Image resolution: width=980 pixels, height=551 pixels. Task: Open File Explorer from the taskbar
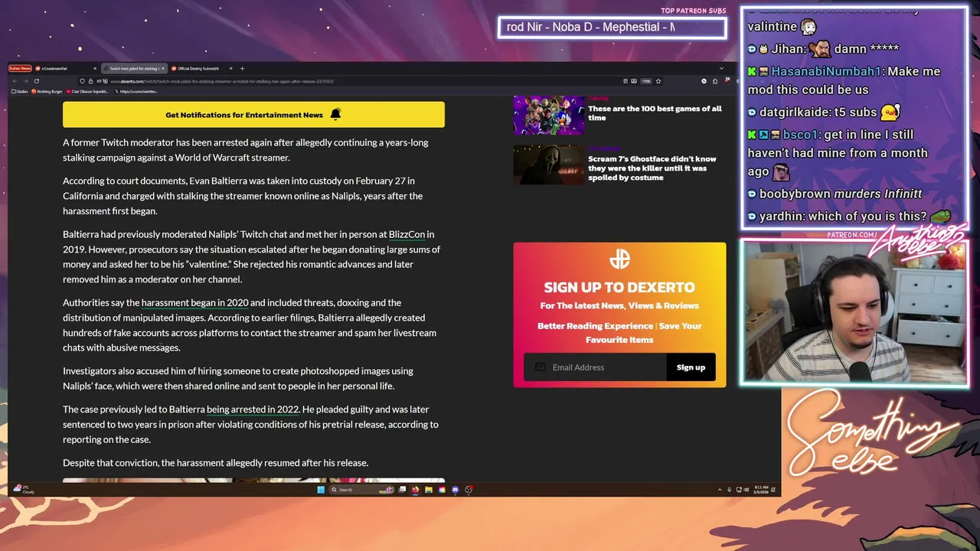(429, 490)
